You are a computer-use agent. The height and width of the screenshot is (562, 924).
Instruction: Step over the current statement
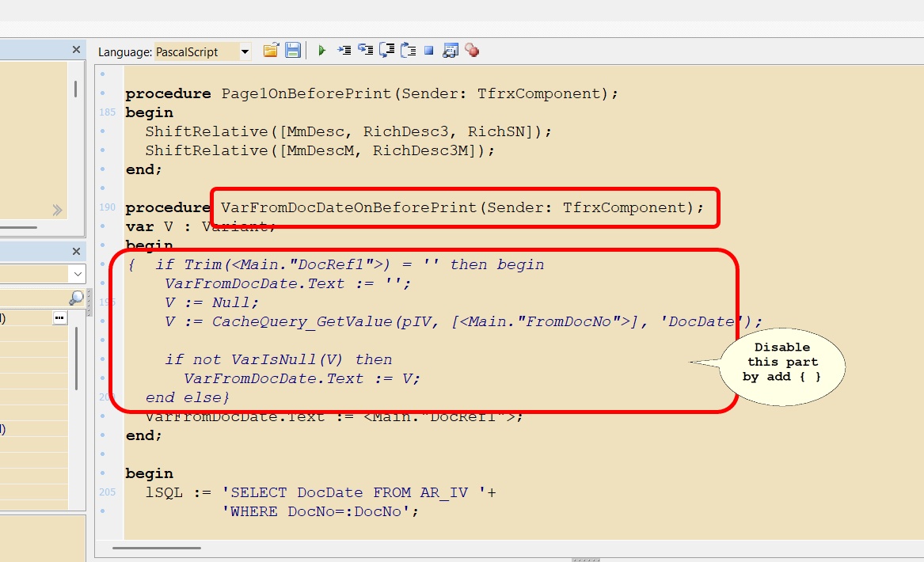pyautogui.click(x=365, y=49)
